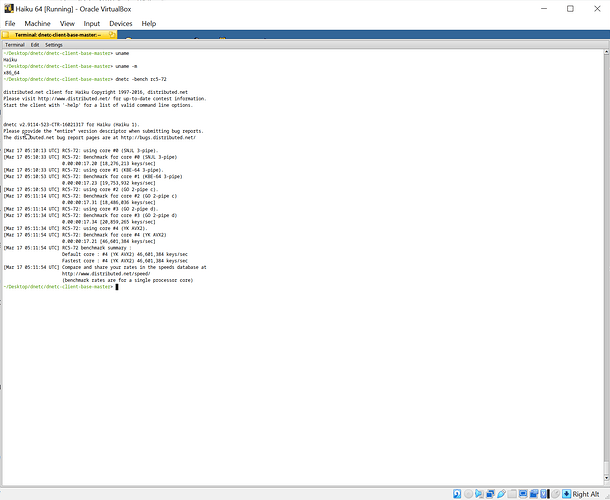This screenshot has width=610, height=500.
Task: Click the Haiku Terminal zoom box
Action: [112, 35]
